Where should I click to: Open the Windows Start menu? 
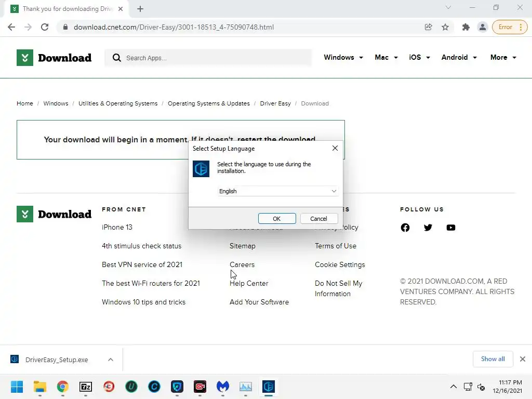tap(17, 387)
